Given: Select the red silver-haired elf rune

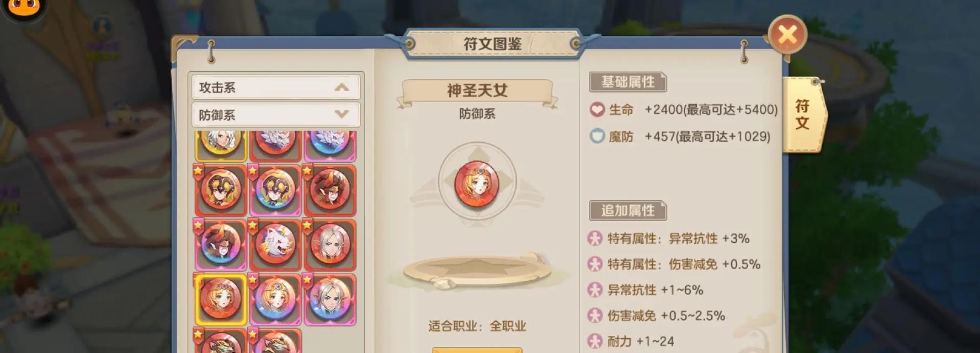Looking at the screenshot, I should pyautogui.click(x=330, y=244).
